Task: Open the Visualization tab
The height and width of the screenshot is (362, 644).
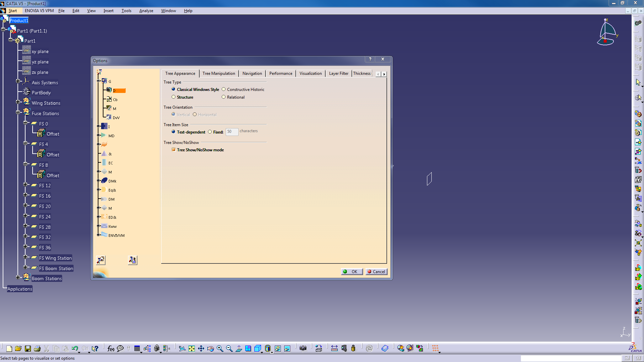Action: click(x=310, y=73)
